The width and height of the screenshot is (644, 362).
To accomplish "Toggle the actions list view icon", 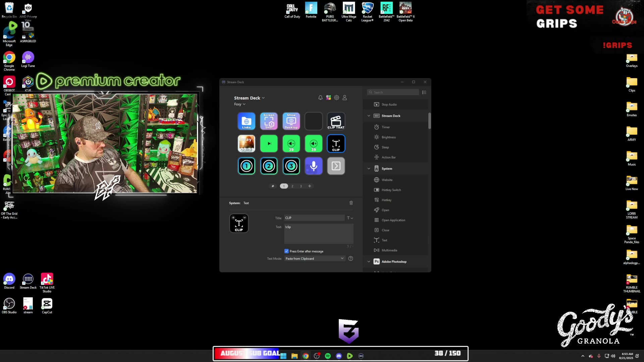I will [x=424, y=92].
